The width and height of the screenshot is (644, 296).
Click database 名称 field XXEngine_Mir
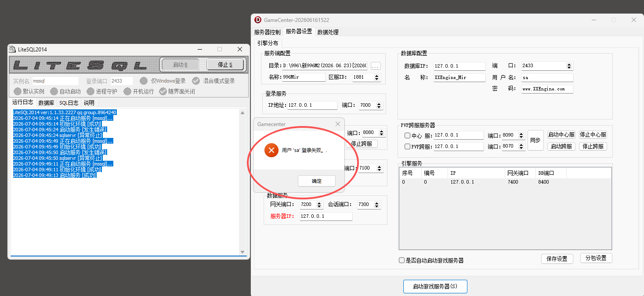pyautogui.click(x=459, y=77)
